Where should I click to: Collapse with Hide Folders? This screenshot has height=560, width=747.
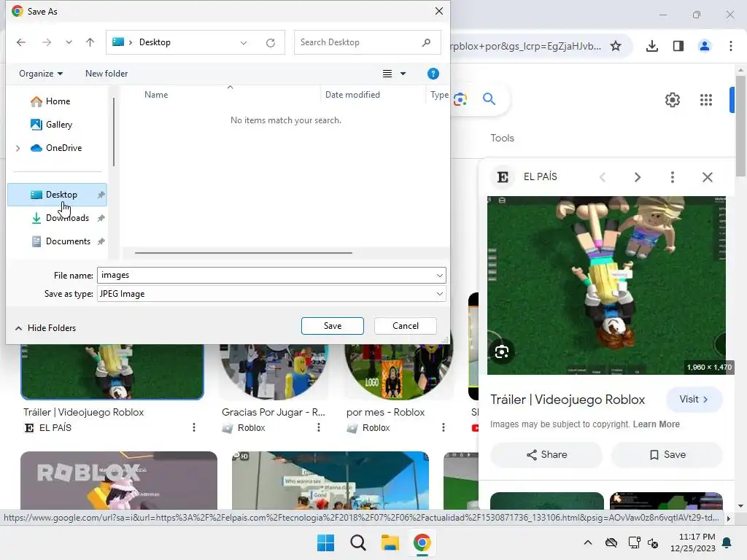pos(46,328)
